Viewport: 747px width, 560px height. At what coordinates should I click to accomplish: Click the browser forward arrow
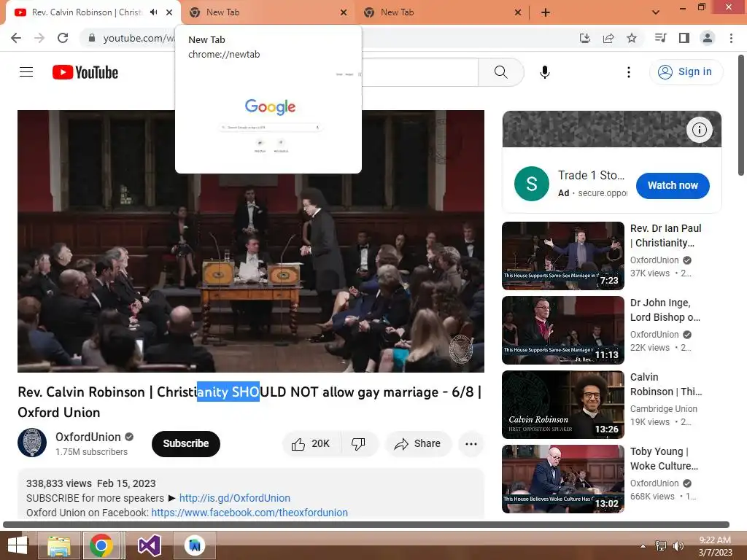tap(39, 38)
